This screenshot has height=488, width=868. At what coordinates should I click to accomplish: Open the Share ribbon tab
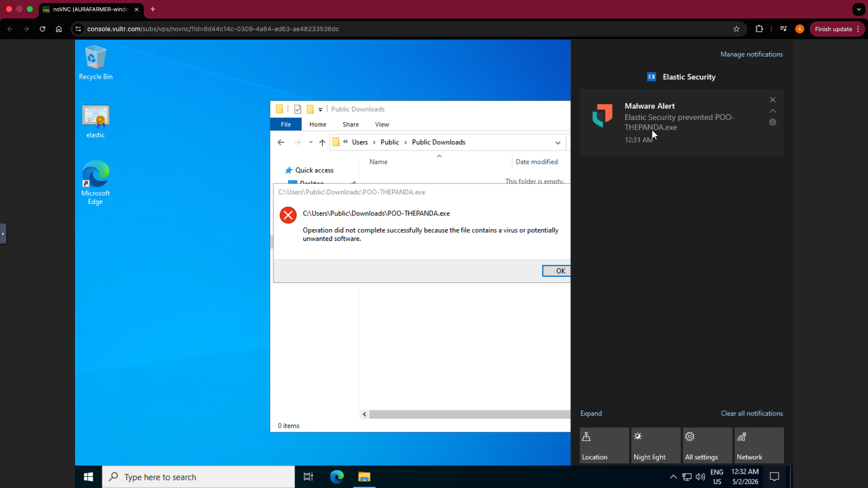(350, 124)
